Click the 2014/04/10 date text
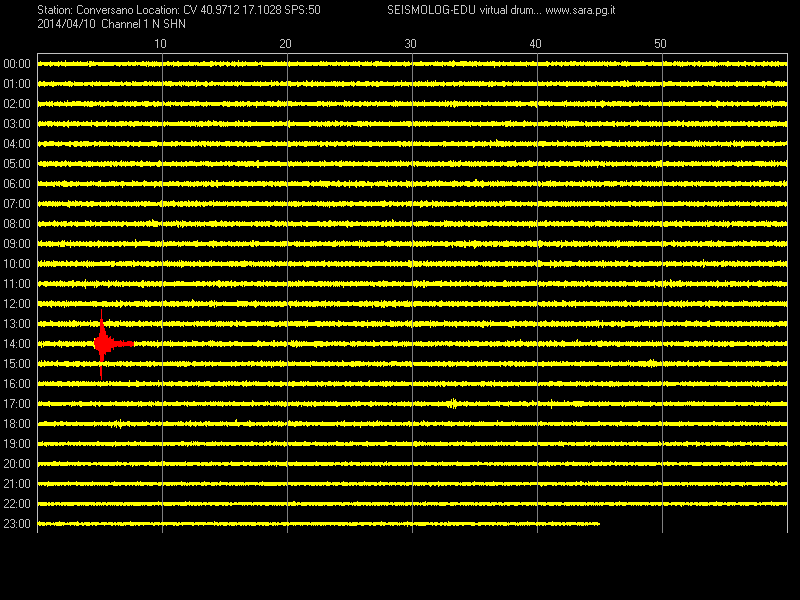The width and height of the screenshot is (800, 600). pyautogui.click(x=66, y=24)
